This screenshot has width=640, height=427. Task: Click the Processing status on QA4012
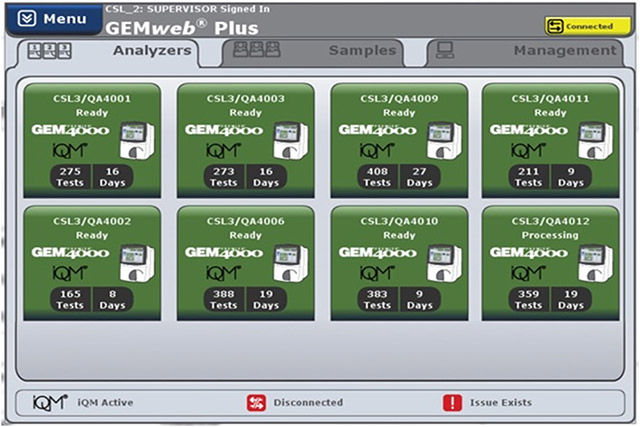coord(550,235)
